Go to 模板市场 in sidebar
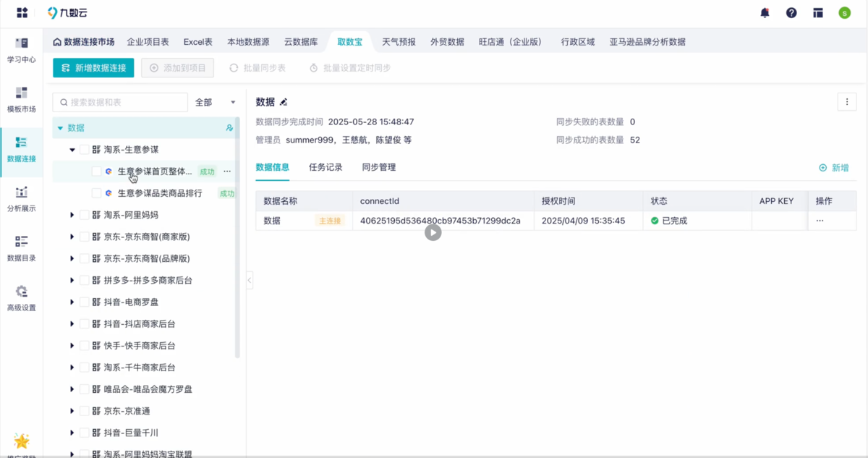Screen dimensions: 868x458 point(22,99)
